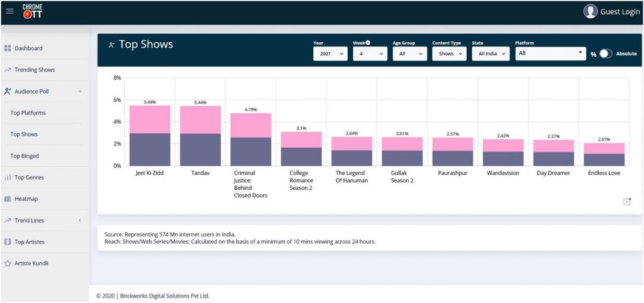This screenshot has width=644, height=303.
Task: Click the Top Genres bar chart icon
Action: (8, 178)
